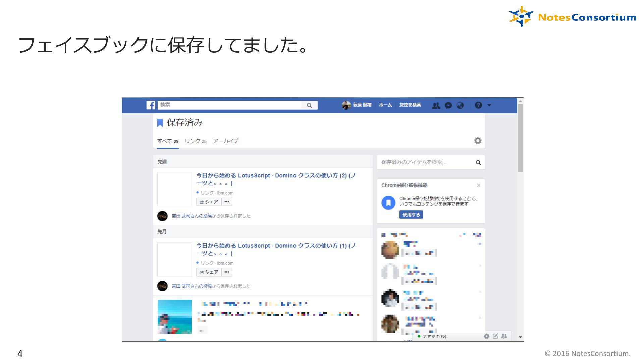The height and width of the screenshot is (362, 644).
Task: Click the 使用する button for the Chrome extension
Action: 411,215
